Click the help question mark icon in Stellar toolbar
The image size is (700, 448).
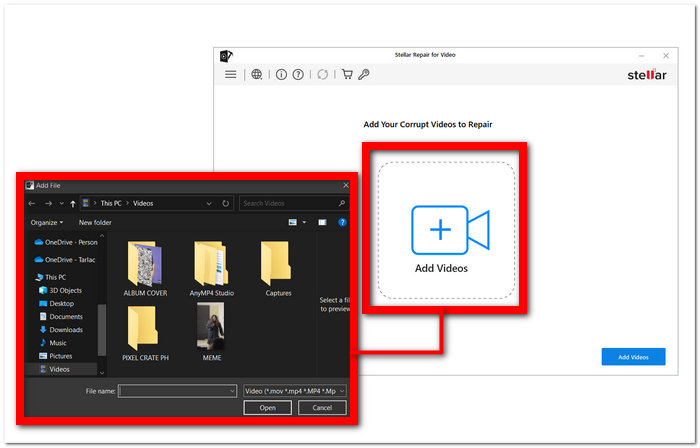click(298, 75)
